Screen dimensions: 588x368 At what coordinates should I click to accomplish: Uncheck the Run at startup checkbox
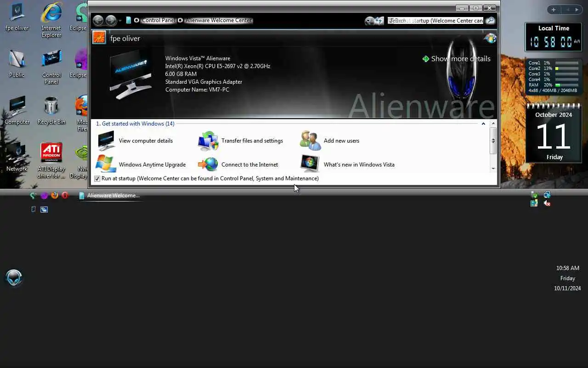coord(97,178)
